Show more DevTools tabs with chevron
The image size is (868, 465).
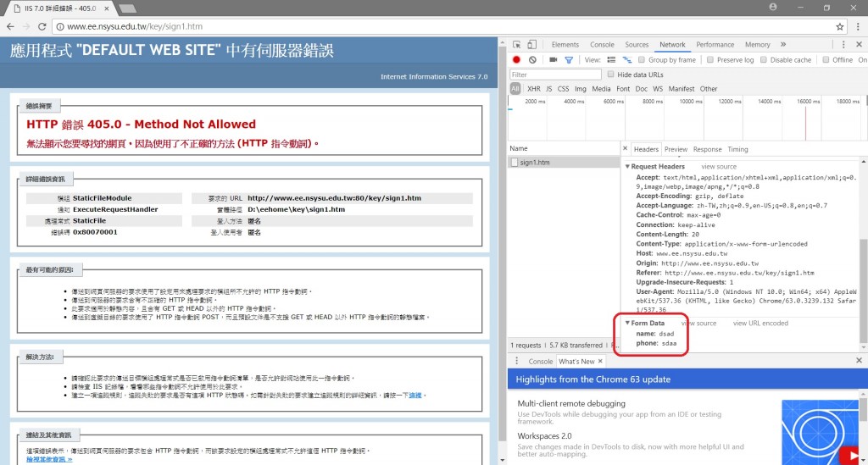click(x=783, y=45)
